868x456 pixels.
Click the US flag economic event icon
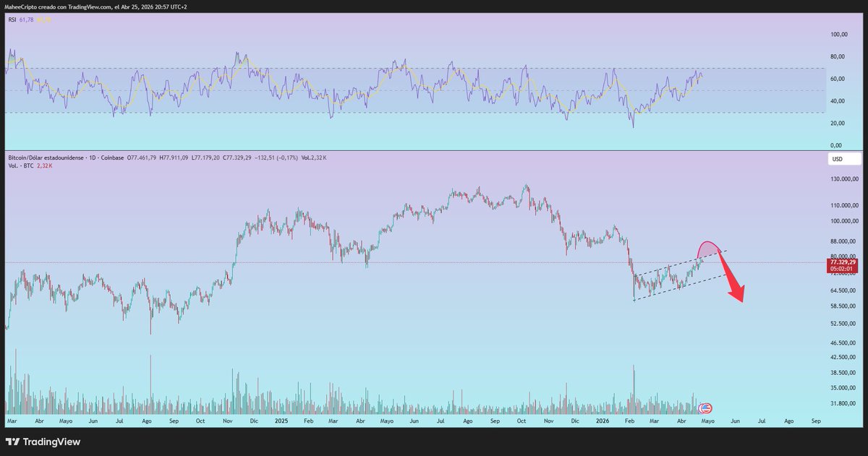(707, 408)
